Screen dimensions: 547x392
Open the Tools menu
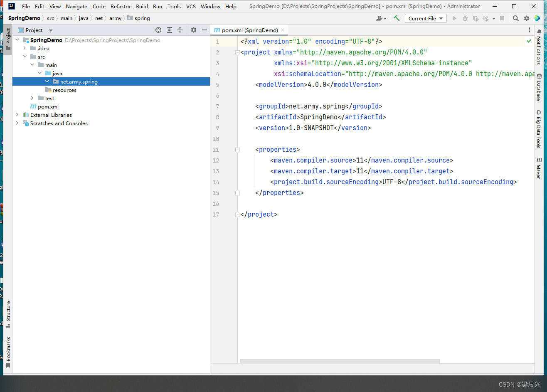tap(174, 6)
